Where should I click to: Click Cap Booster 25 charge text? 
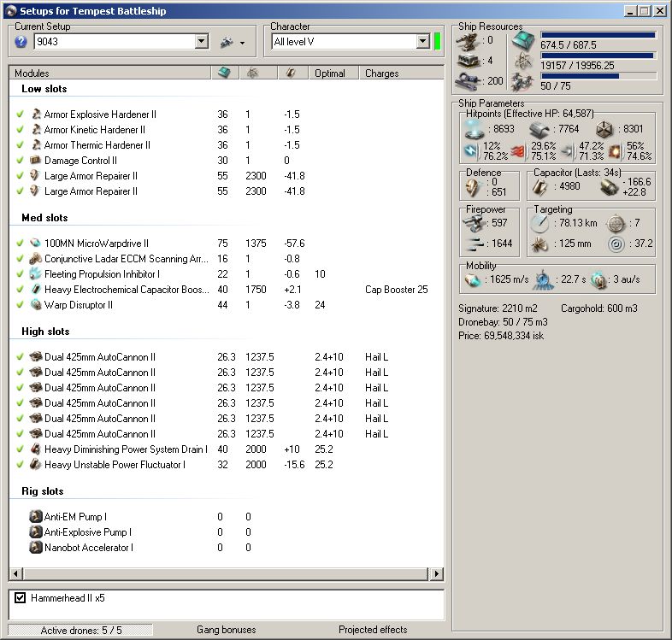397,290
